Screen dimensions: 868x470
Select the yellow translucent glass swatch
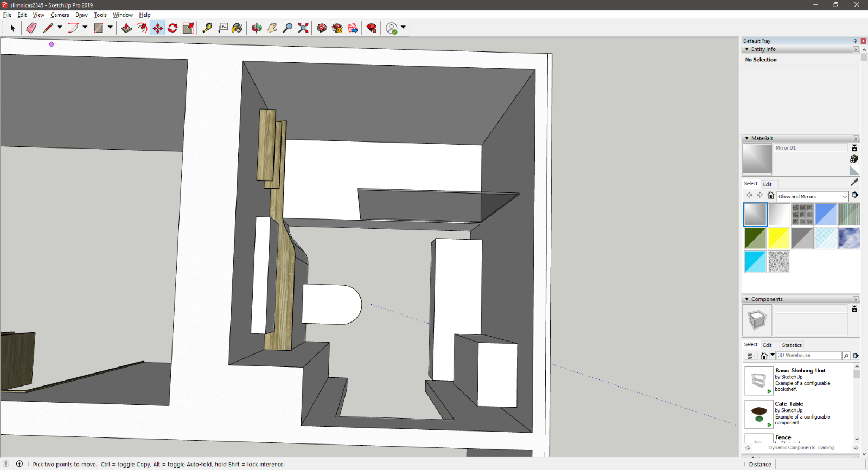(x=778, y=239)
